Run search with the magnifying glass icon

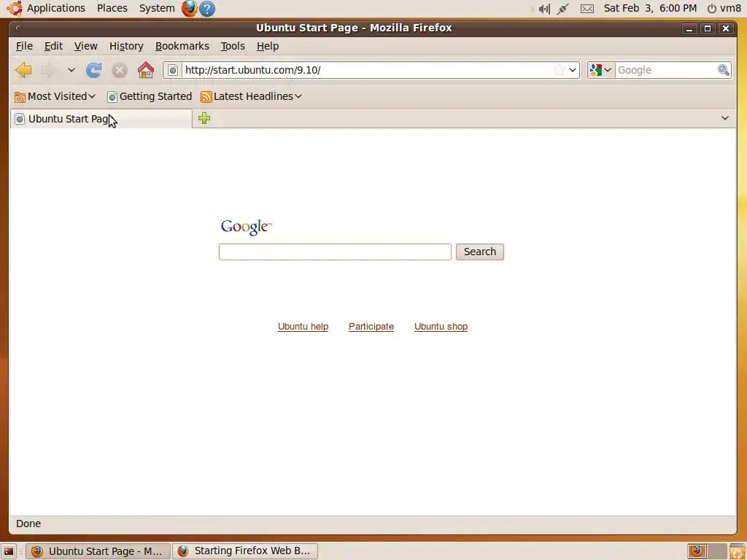[723, 70]
